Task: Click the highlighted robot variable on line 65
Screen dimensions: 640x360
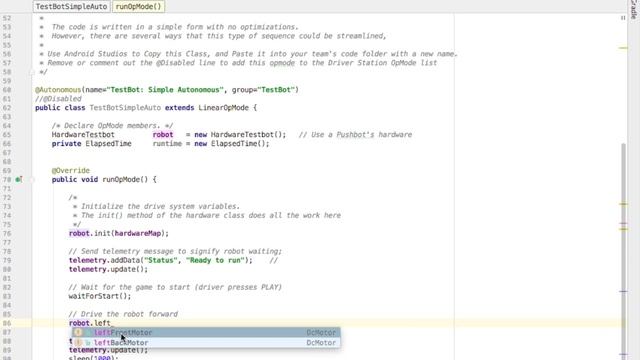Action: pos(163,135)
